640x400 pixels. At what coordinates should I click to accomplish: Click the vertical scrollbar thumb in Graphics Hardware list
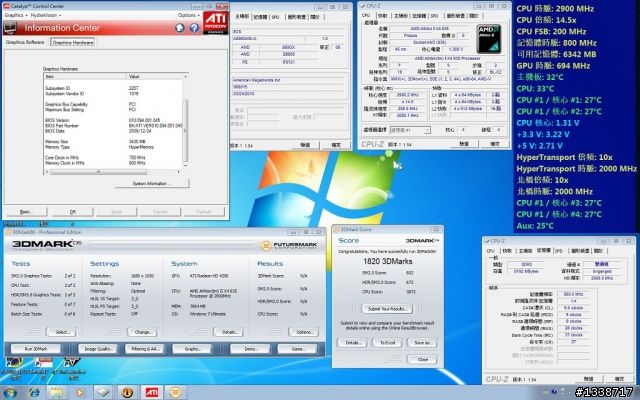pos(186,129)
